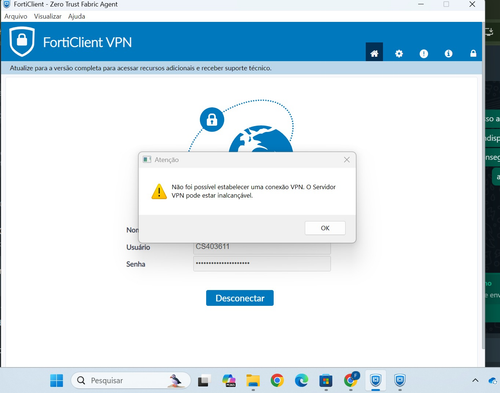Click the Desconectar button
Viewport: 500px width, 393px height.
click(240, 298)
